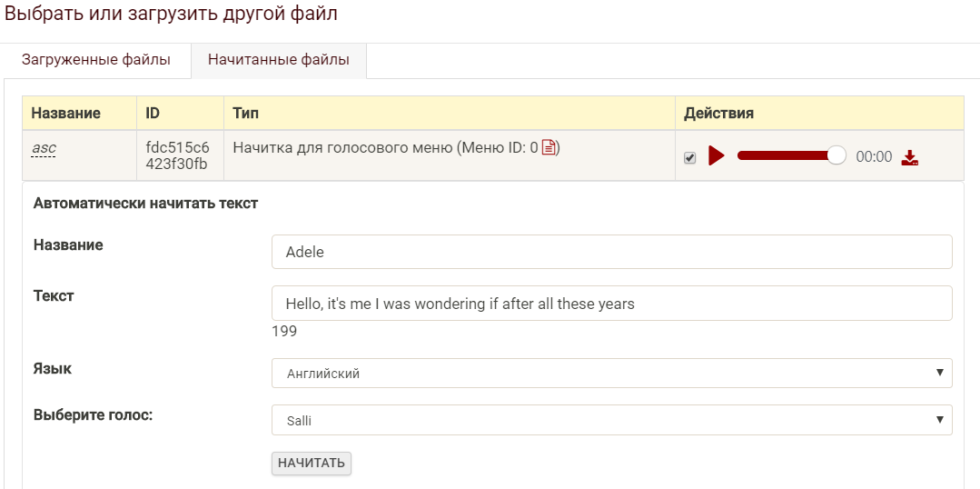Open the Язык dropdown showing Английский
This screenshot has width=980, height=489.
(x=611, y=373)
